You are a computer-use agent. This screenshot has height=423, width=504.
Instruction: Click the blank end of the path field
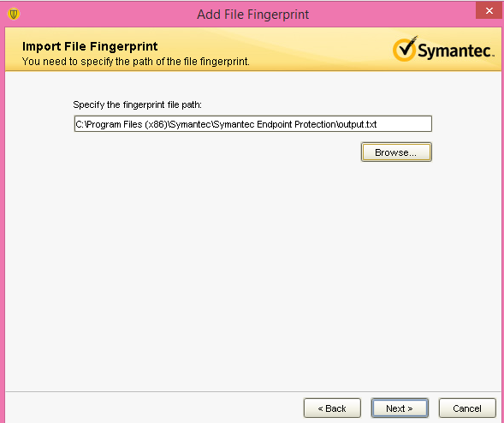[x=404, y=124]
